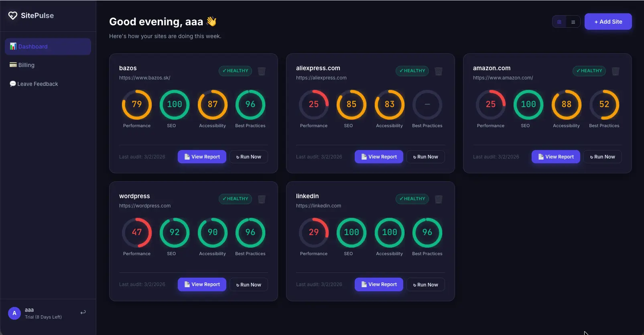Click the Good evening, aaa heading

[163, 22]
